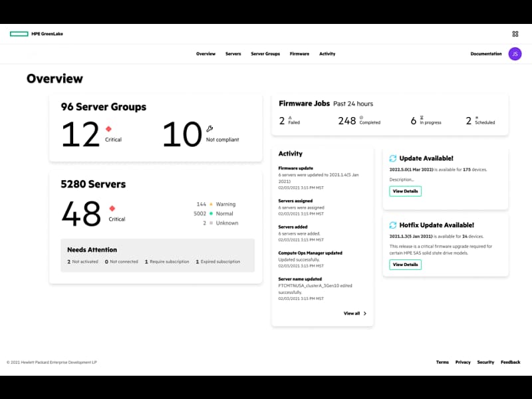
Task: Click the 96 Server Groups heading
Action: pyautogui.click(x=104, y=107)
